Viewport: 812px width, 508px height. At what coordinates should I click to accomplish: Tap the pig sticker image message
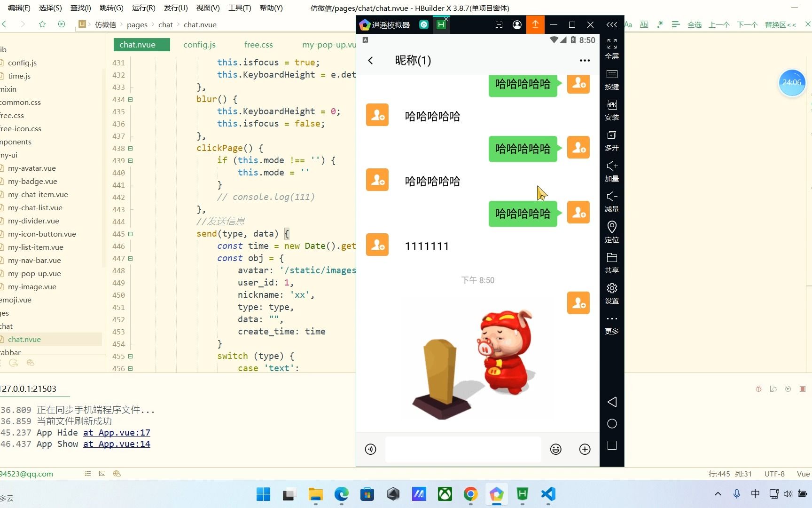(475, 365)
